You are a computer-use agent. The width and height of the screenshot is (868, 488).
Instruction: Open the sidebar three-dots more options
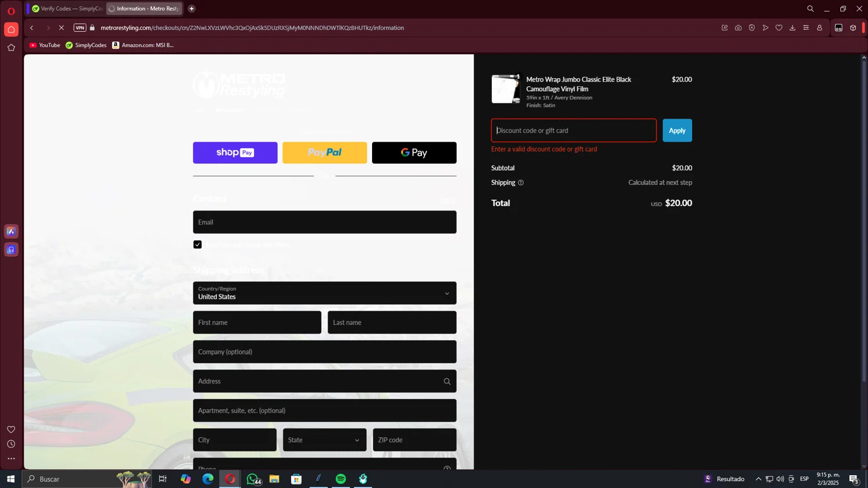[11, 459]
